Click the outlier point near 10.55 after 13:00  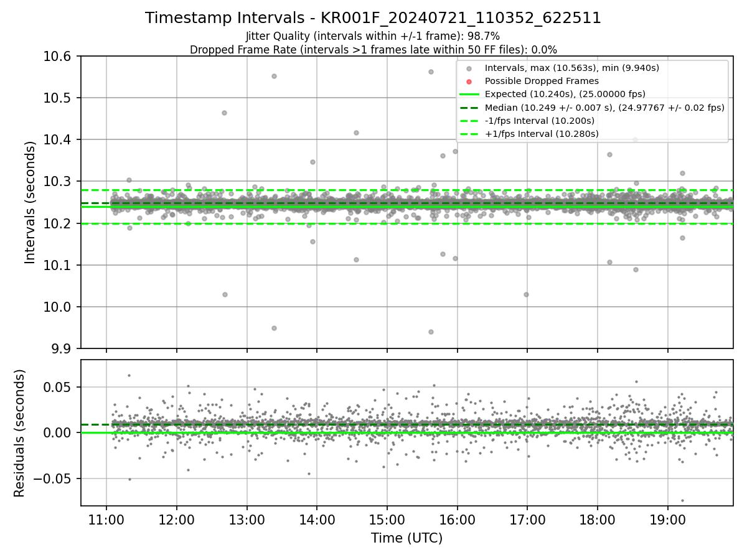point(274,76)
